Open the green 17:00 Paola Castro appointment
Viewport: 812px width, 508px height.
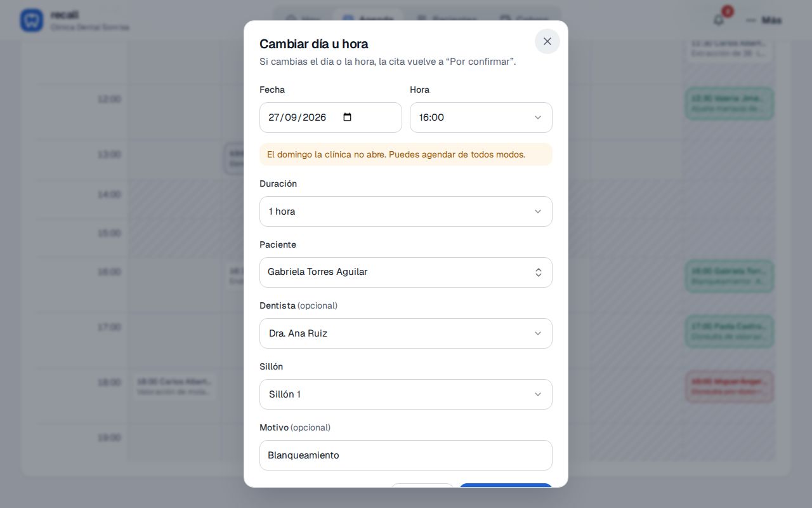point(730,331)
